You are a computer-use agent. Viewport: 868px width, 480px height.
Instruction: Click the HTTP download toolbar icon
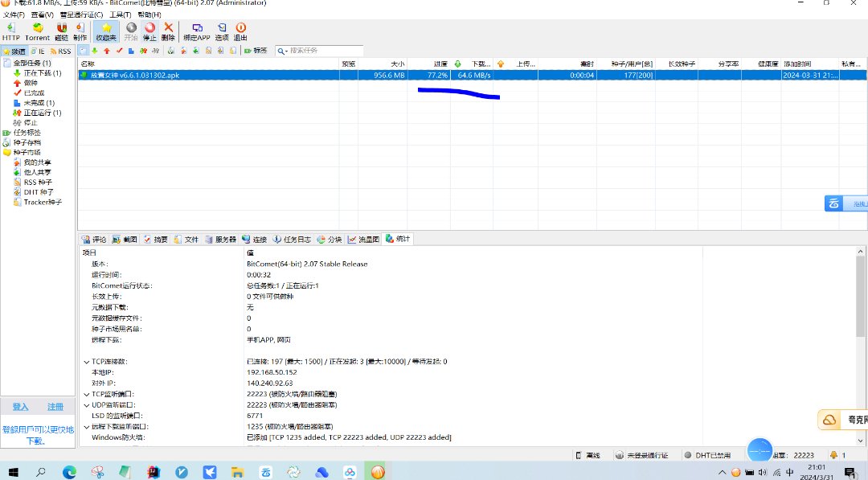[x=11, y=31]
